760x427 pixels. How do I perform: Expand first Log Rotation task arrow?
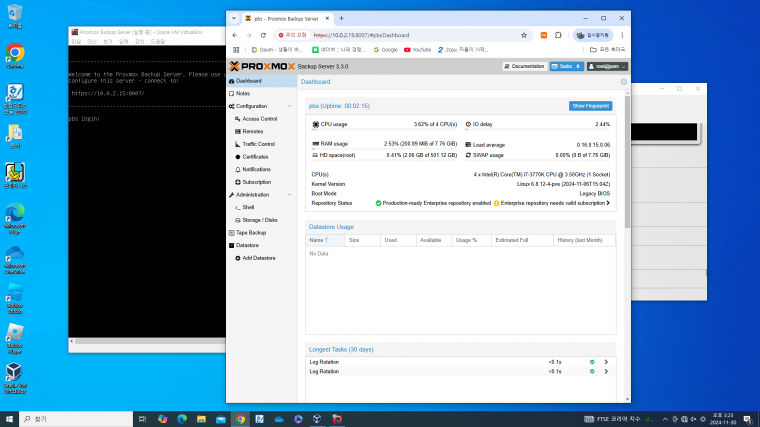(x=606, y=362)
